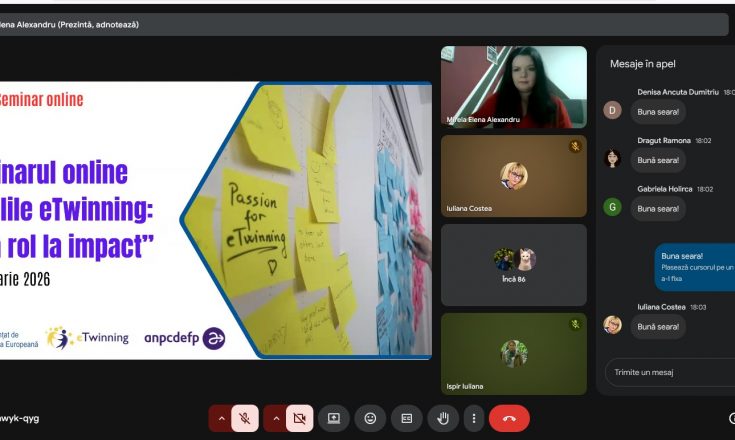This screenshot has height=440, width=735.
Task: Select Mirela Elena Alexandru video tile
Action: pyautogui.click(x=514, y=87)
